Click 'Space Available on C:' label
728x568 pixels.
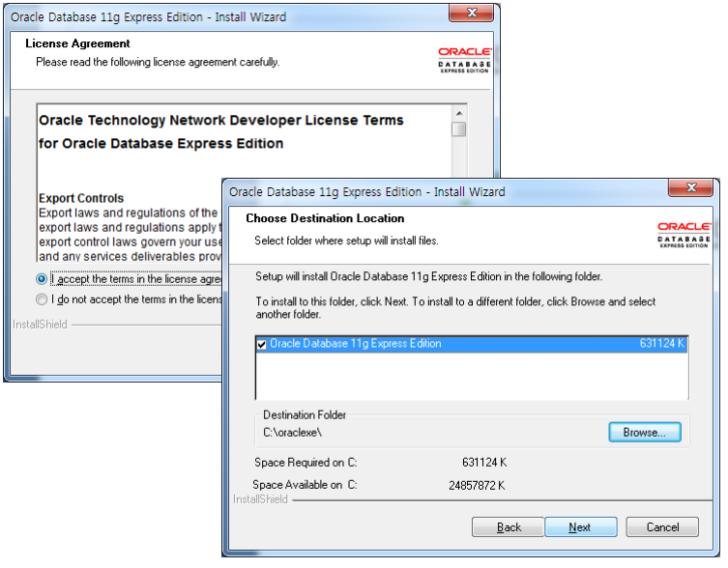(x=305, y=485)
